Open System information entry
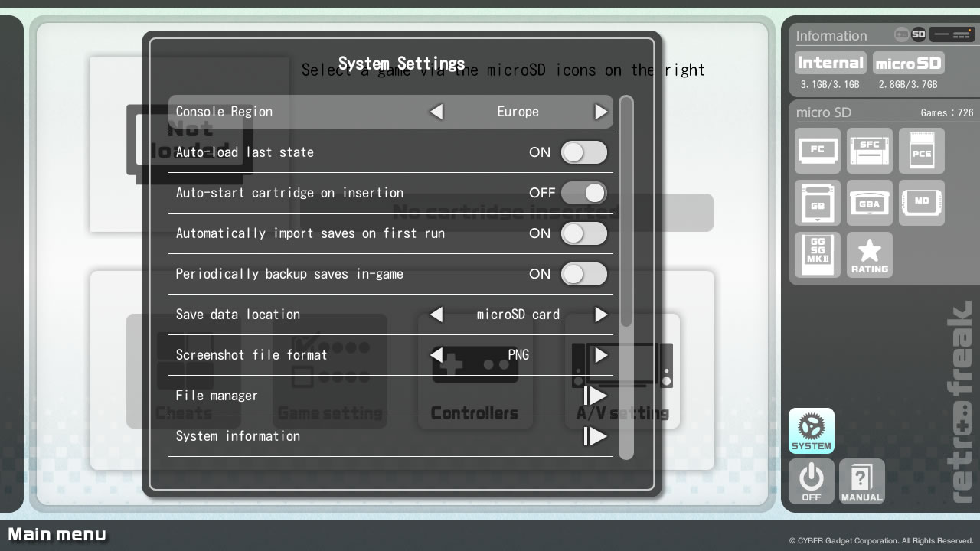Viewport: 980px width, 551px height. coord(595,436)
